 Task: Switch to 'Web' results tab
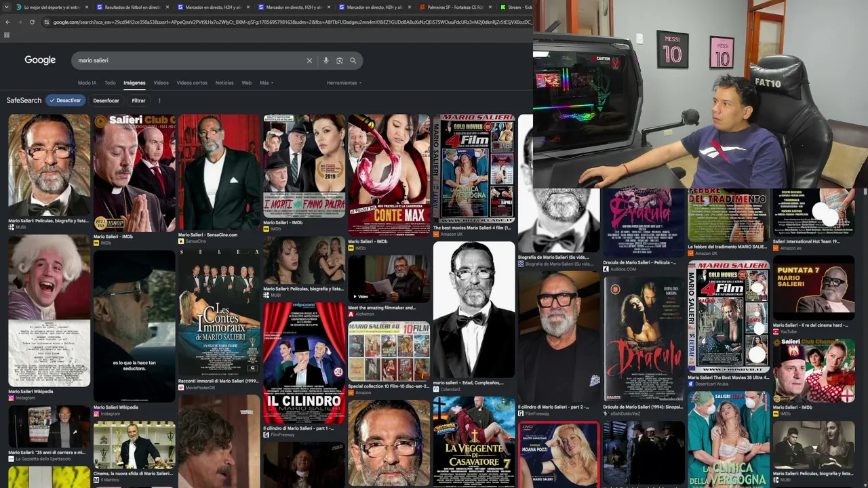(x=247, y=83)
